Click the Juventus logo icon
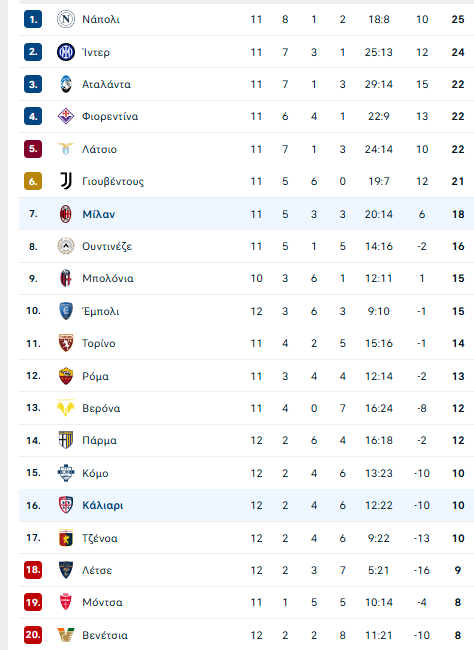Image resolution: width=474 pixels, height=650 pixels. 66,181
